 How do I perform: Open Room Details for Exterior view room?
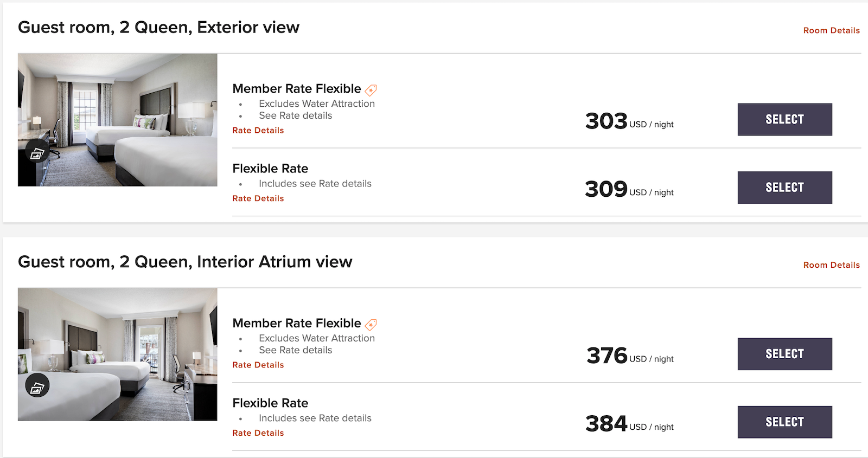point(831,30)
